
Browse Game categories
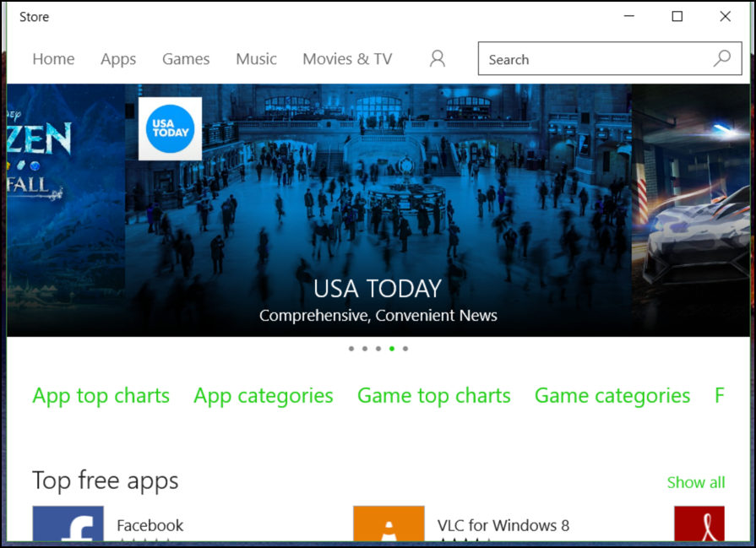click(612, 395)
